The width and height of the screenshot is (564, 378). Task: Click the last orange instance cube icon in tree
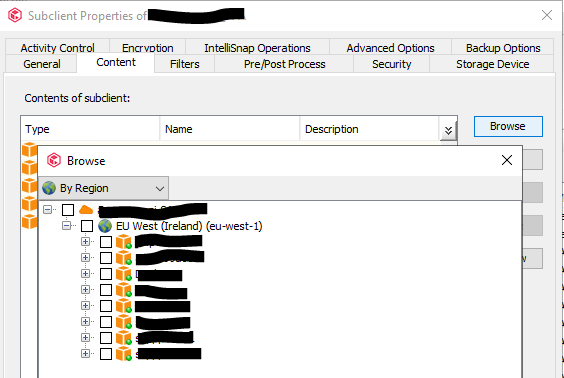pyautogui.click(x=123, y=354)
